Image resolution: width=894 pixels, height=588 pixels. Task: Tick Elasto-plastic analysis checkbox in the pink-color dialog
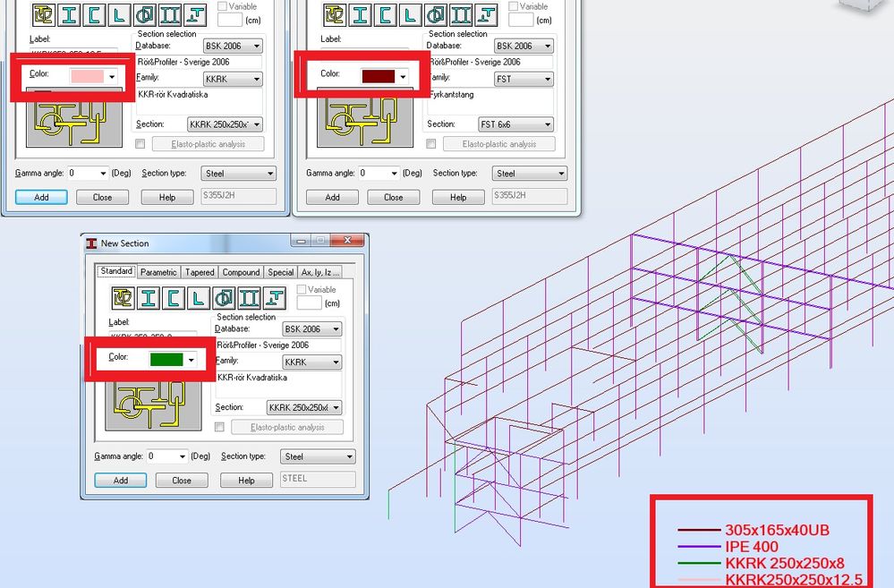140,144
